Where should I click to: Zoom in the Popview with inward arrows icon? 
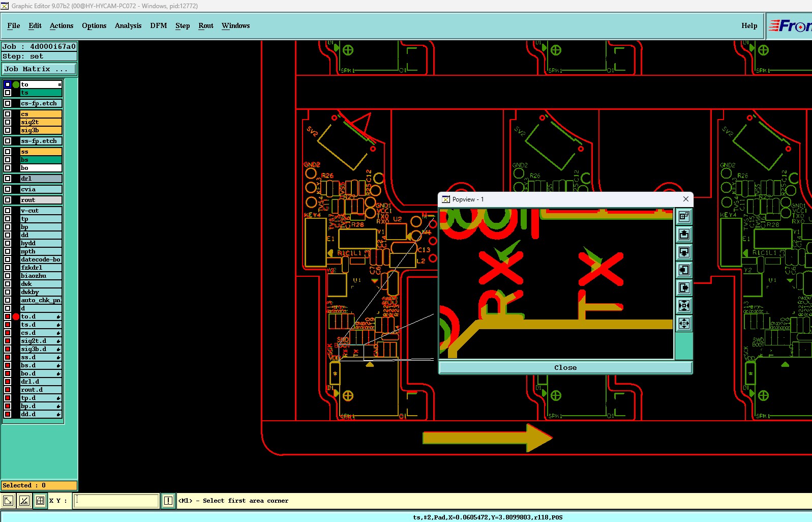point(684,306)
